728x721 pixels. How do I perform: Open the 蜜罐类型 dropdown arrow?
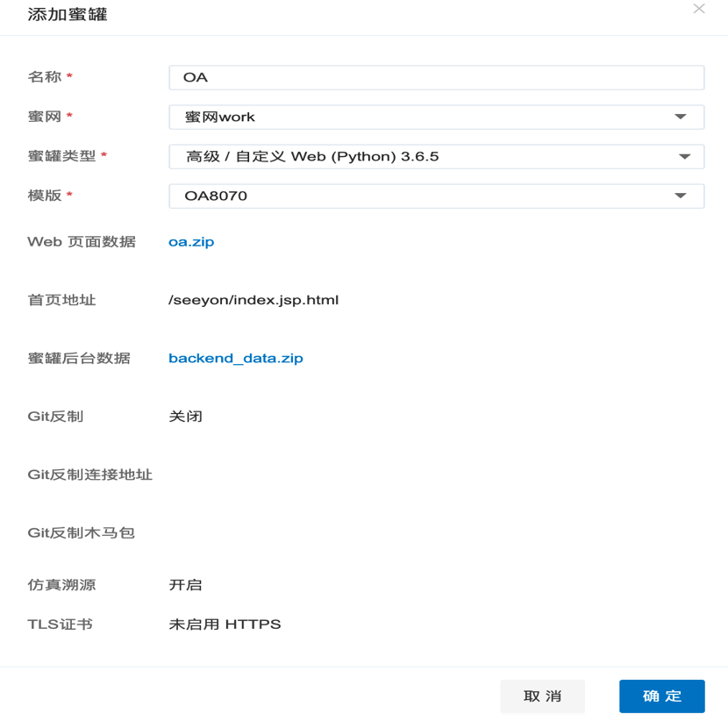tap(684, 156)
